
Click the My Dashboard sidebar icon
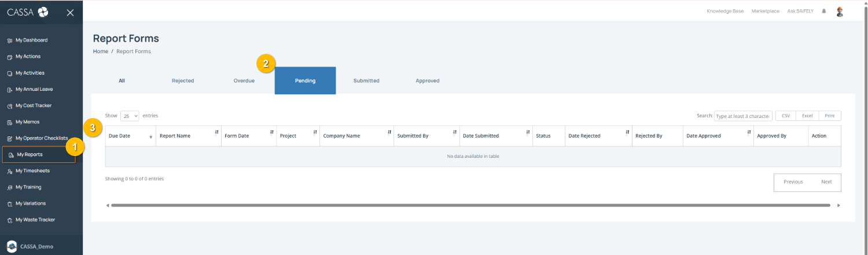(9, 40)
